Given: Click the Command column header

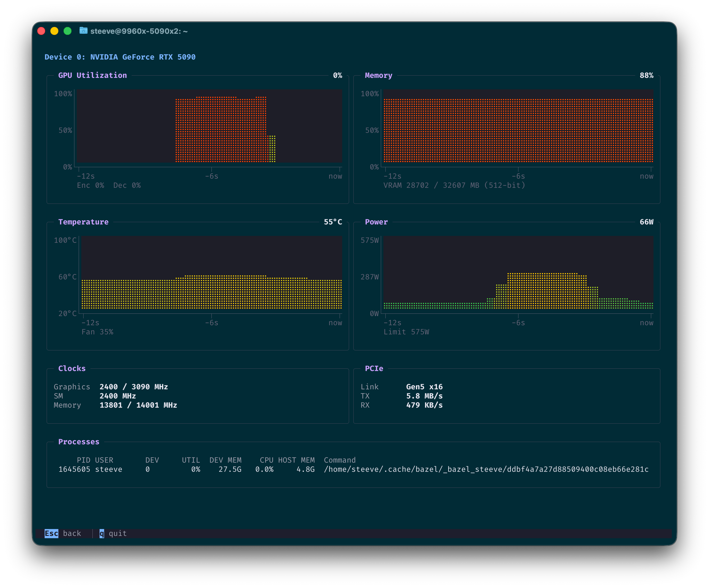Looking at the screenshot, I should (x=340, y=460).
